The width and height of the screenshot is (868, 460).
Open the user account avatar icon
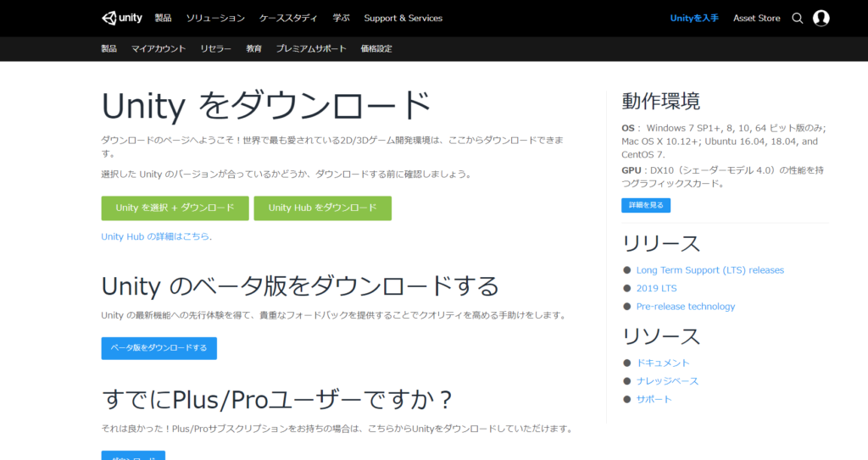821,19
